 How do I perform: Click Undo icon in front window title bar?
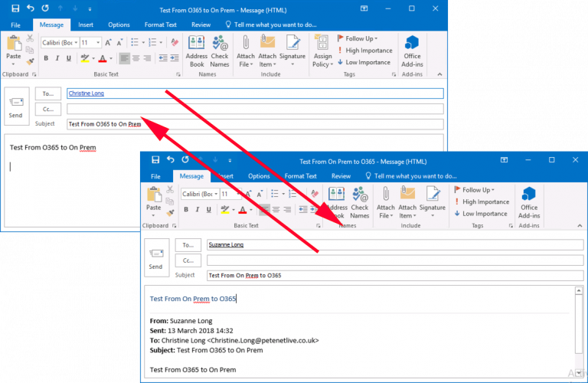171,160
